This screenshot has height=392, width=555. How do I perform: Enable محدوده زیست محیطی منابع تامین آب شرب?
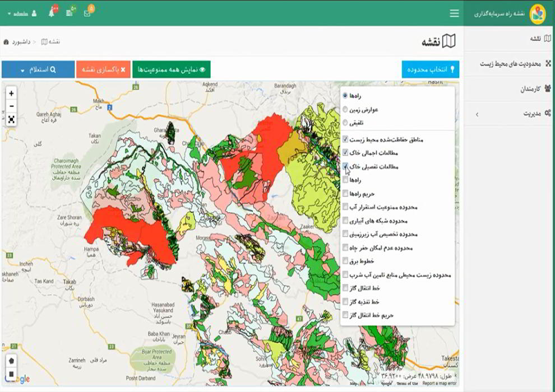345,274
